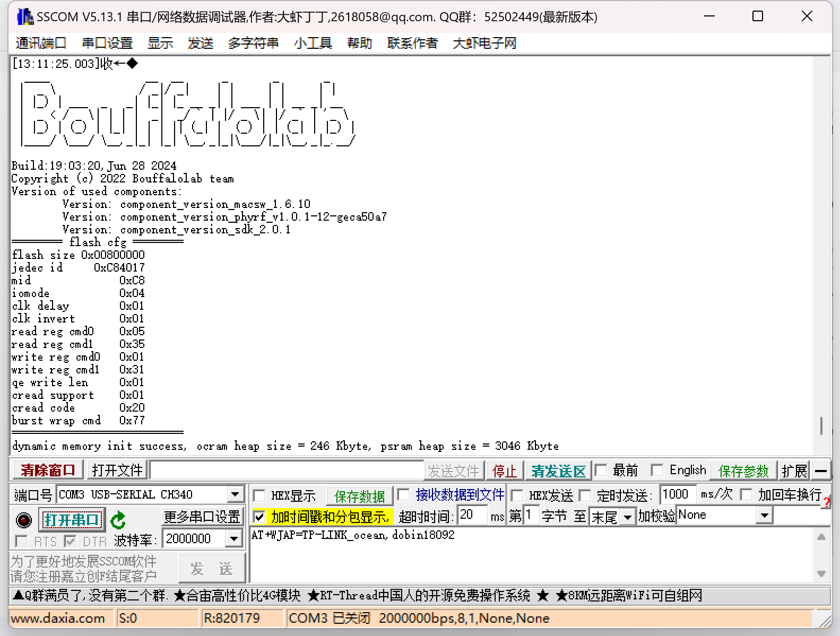The width and height of the screenshot is (840, 636).
Task: Click the 保存数据 save data button
Action: pyautogui.click(x=359, y=496)
